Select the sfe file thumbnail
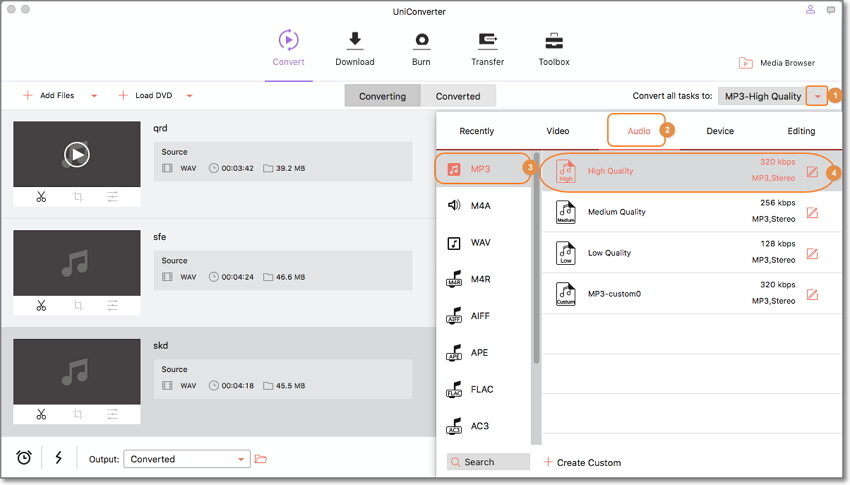This screenshot has height=485, width=850. pos(77,263)
